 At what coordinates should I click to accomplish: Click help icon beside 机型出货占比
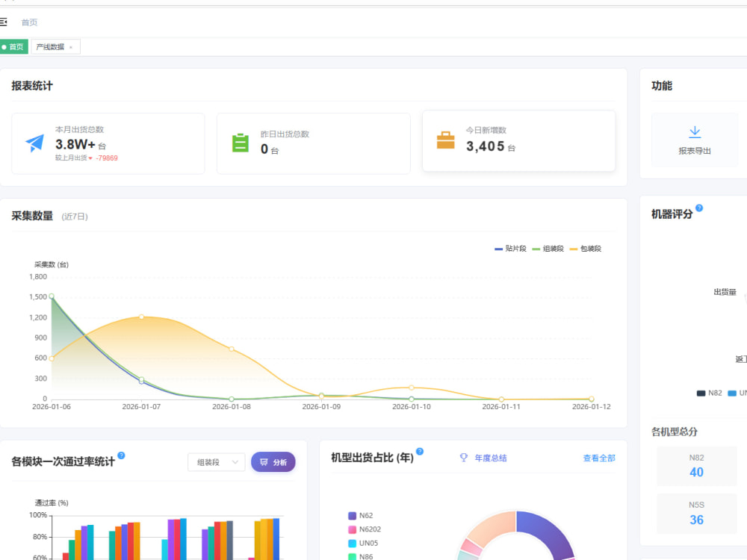point(420,452)
